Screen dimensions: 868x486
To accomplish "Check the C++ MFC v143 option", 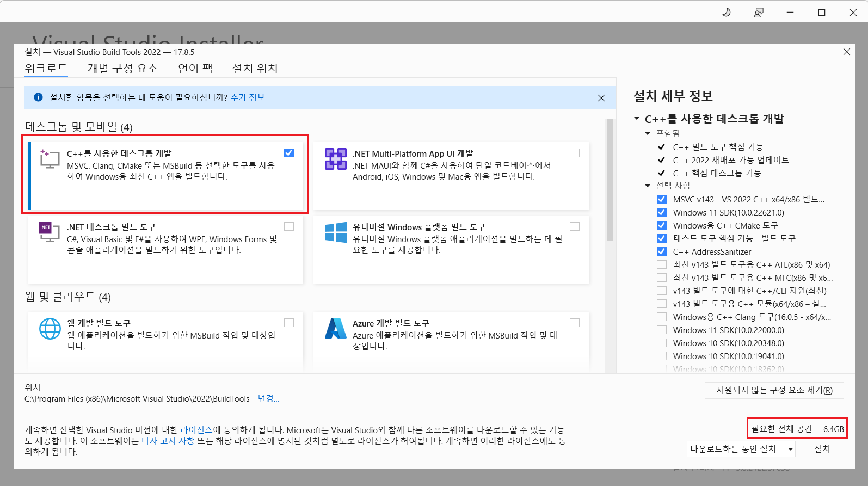I will coord(662,278).
